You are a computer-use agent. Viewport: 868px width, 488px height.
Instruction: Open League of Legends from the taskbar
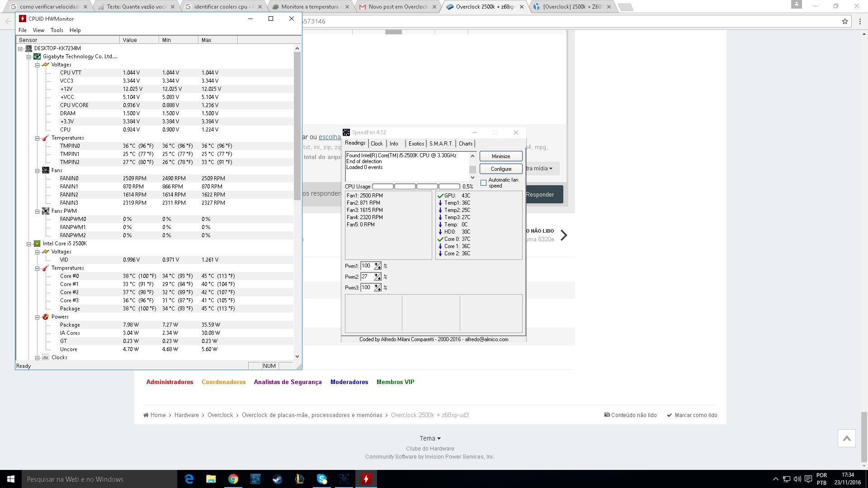(300, 479)
